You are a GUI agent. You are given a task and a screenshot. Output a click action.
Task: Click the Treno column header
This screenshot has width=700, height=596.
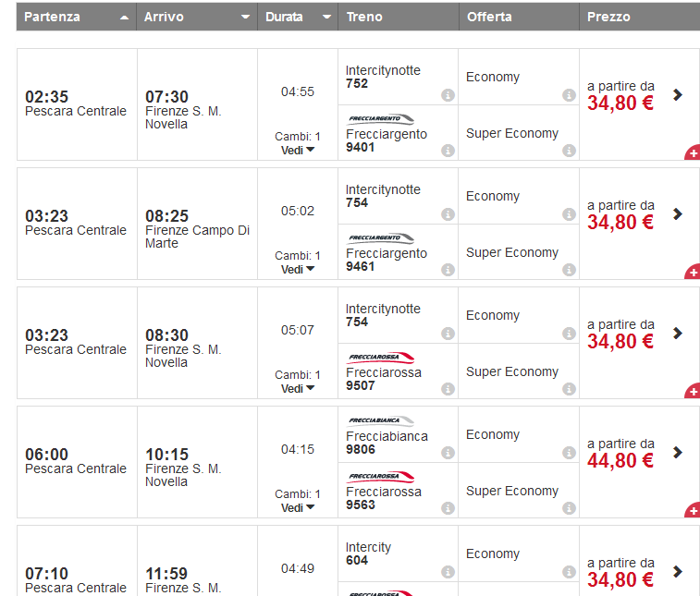coord(364,17)
